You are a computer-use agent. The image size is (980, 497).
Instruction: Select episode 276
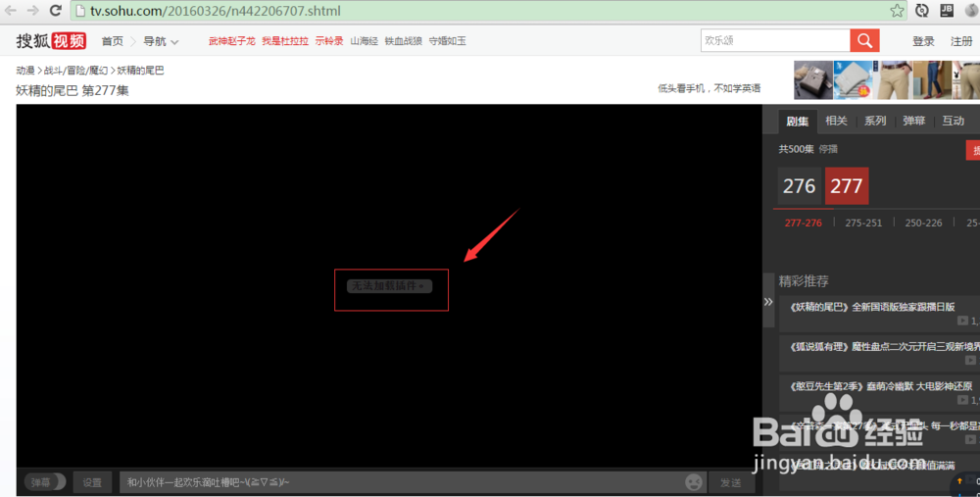coord(799,186)
